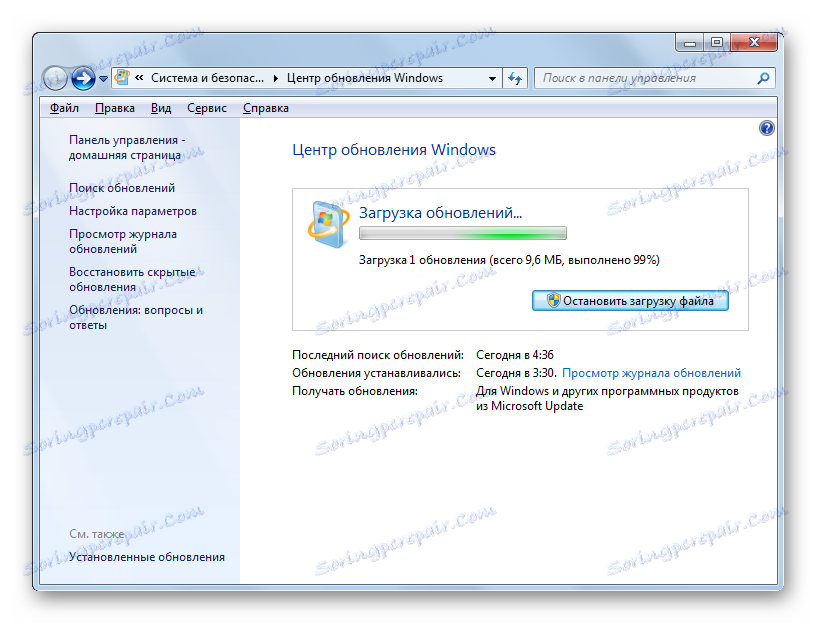Open the Справка menu
This screenshot has width=817, height=624.
266,108
